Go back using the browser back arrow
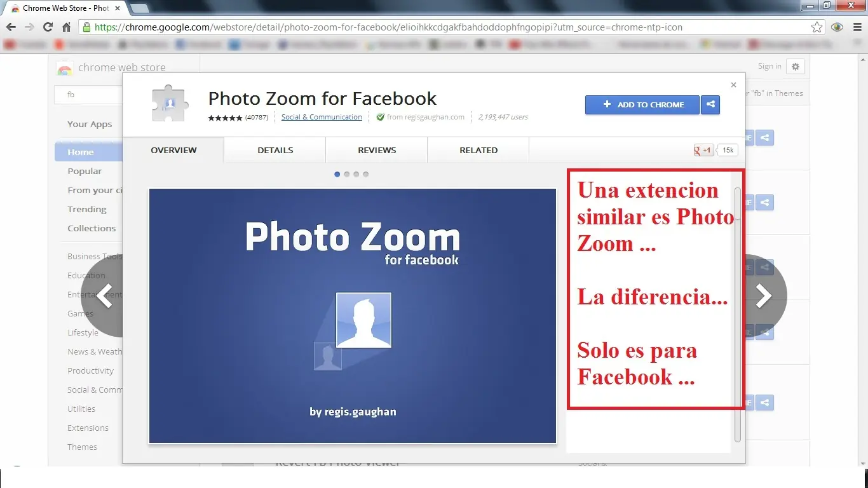This screenshot has width=868, height=488. tap(11, 27)
